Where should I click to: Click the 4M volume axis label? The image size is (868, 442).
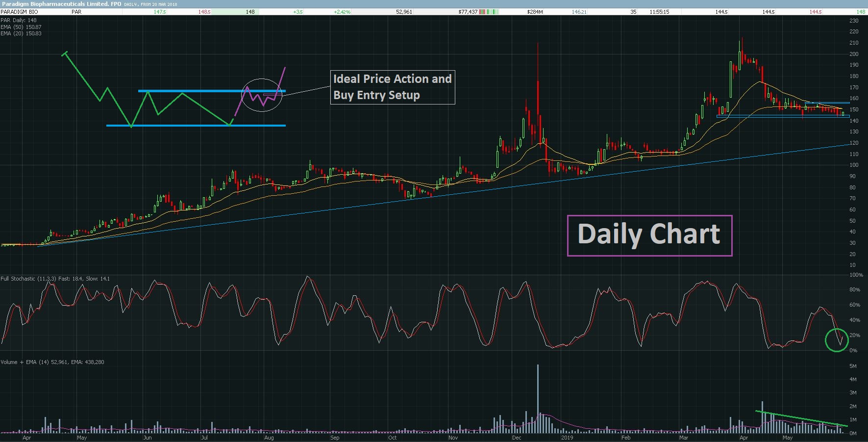tap(853, 380)
